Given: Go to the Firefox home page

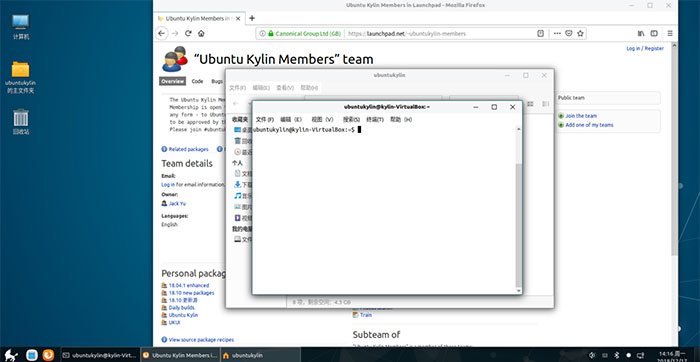Looking at the screenshot, I should tap(201, 33).
